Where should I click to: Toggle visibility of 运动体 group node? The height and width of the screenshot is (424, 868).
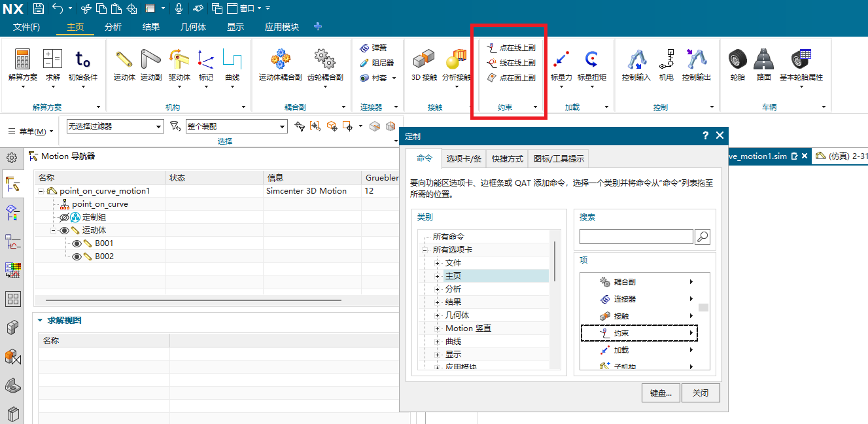coord(64,230)
